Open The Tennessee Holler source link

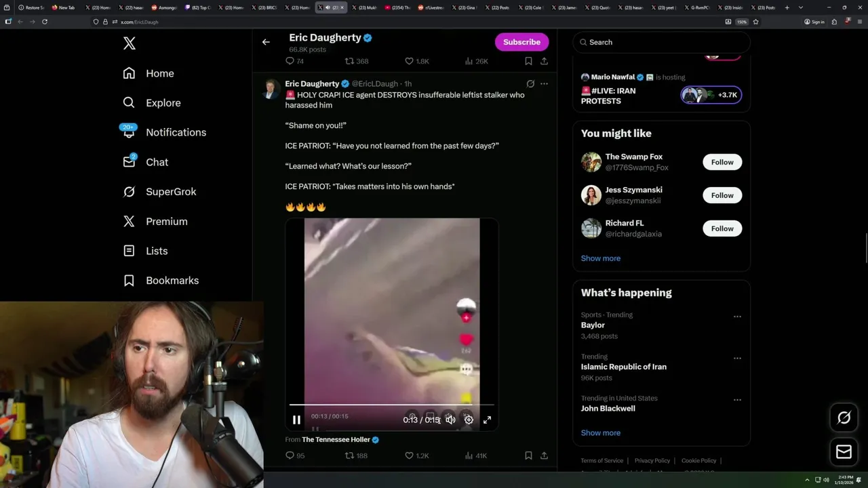click(336, 440)
